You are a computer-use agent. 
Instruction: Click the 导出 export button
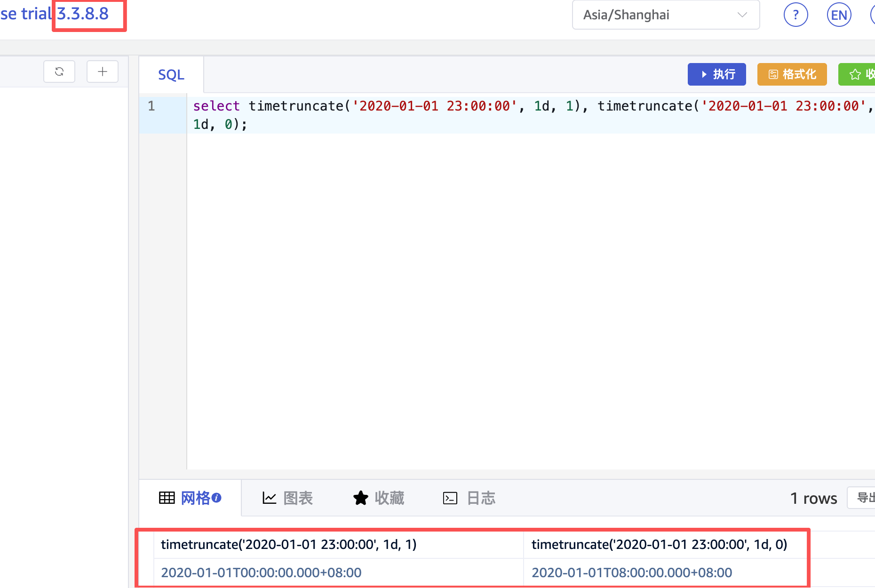point(864,498)
